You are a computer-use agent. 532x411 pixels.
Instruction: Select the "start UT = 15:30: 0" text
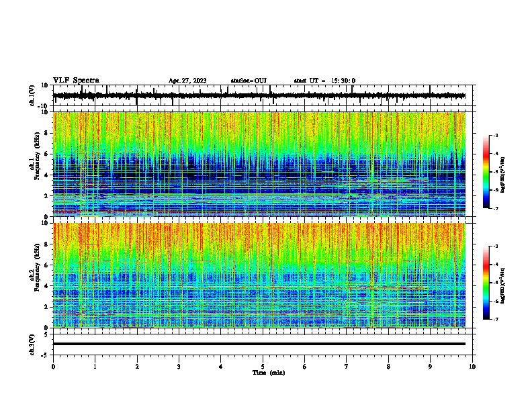pos(324,81)
